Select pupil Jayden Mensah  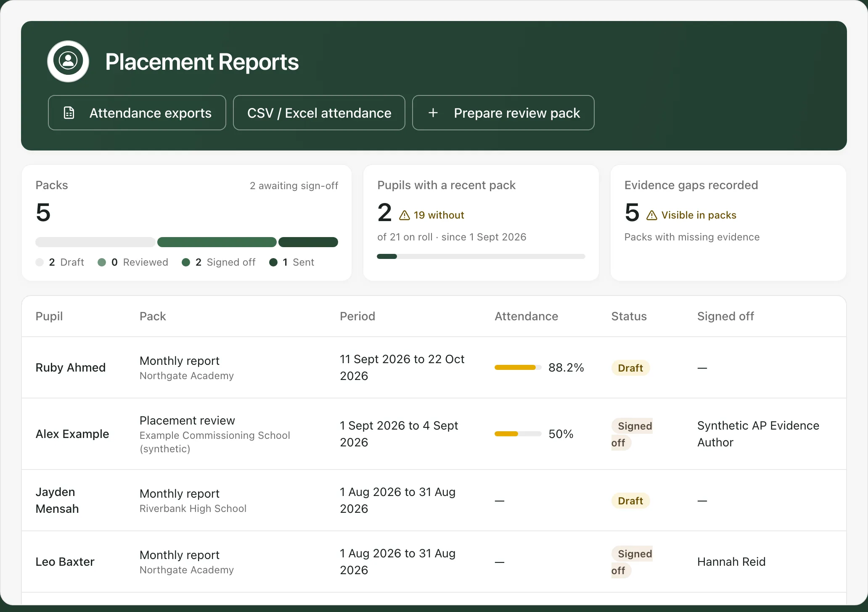[57, 500]
